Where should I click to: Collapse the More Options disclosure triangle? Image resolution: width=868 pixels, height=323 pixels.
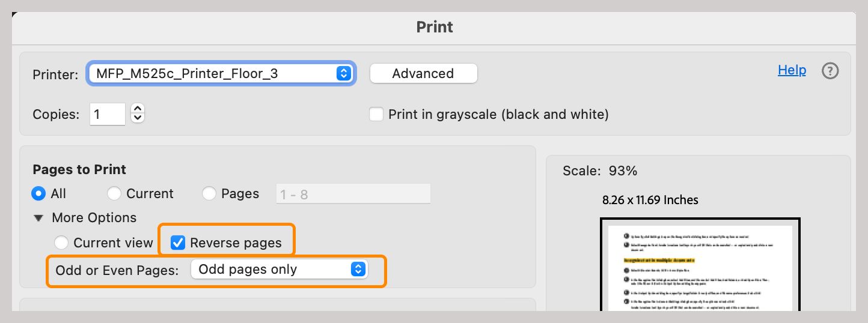tap(39, 217)
